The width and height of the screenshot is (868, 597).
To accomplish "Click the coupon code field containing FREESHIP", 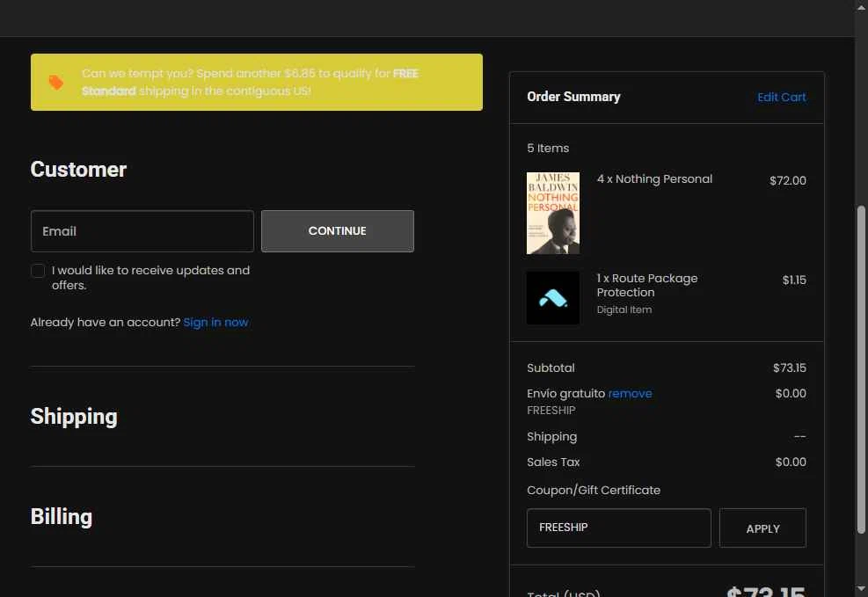I will [x=619, y=528].
